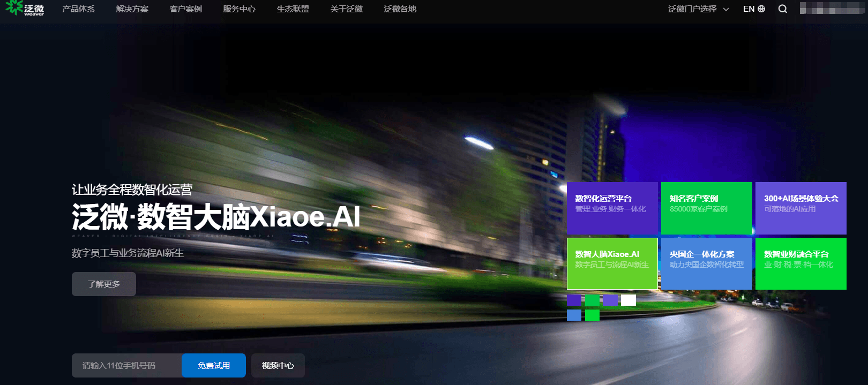
Task: Click the 了解更多 button
Action: tap(104, 284)
